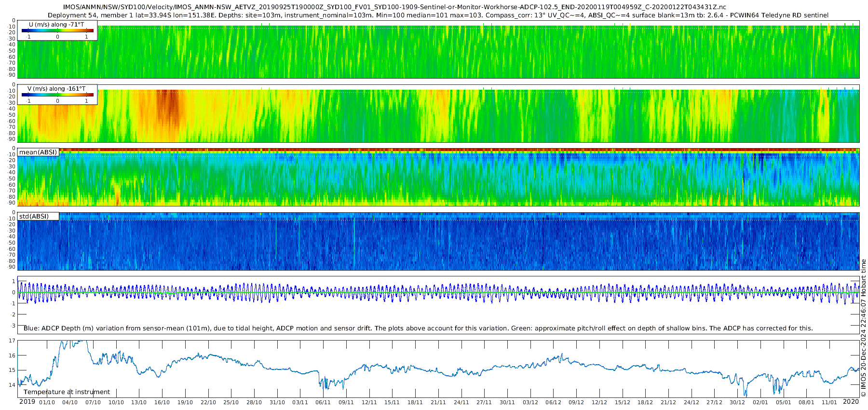This screenshot has width=868, height=410.
Task: Click the 30/12 date tick label
Action: click(x=737, y=402)
